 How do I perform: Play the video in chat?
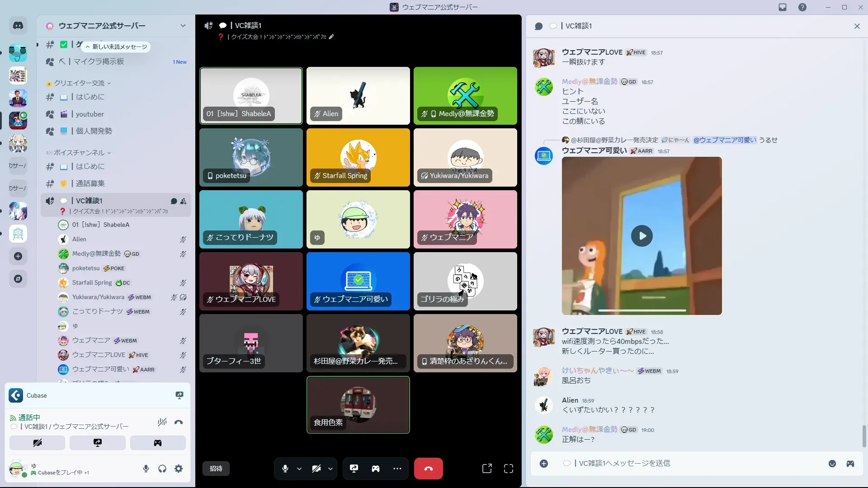pos(642,236)
